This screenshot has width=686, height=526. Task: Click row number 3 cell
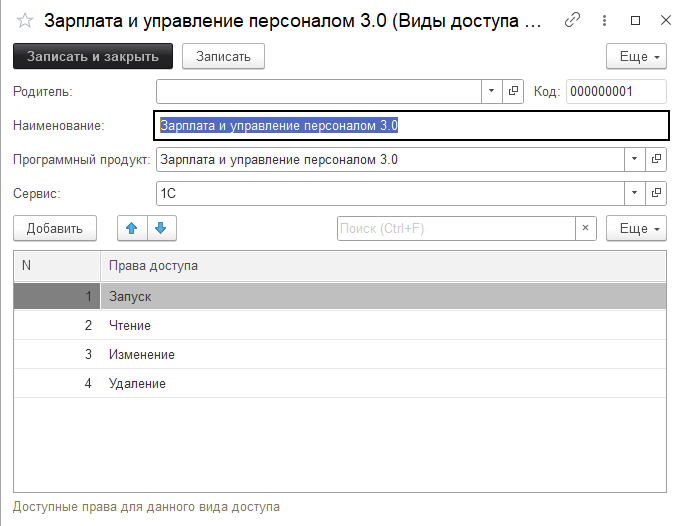pos(57,354)
